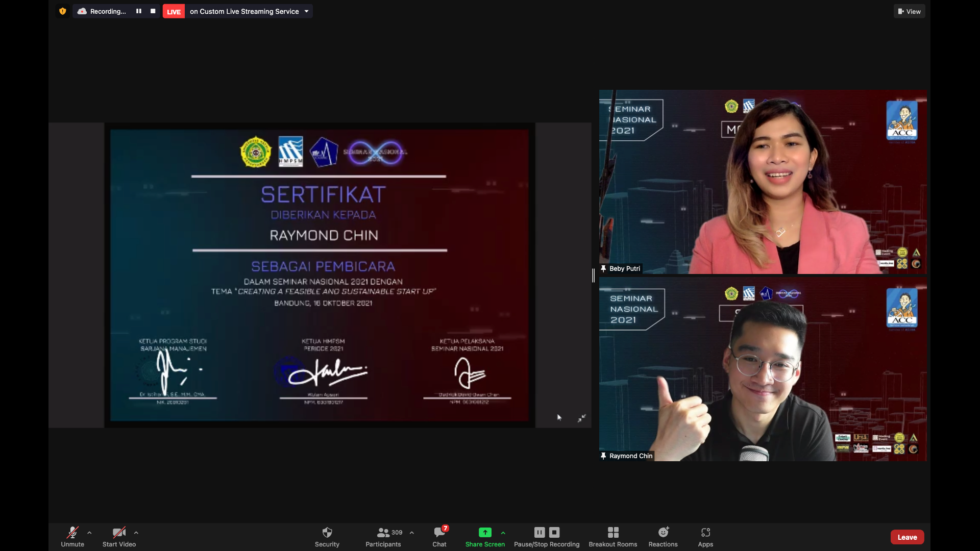
Task: Expand Share Screen options arrow
Action: pyautogui.click(x=503, y=533)
